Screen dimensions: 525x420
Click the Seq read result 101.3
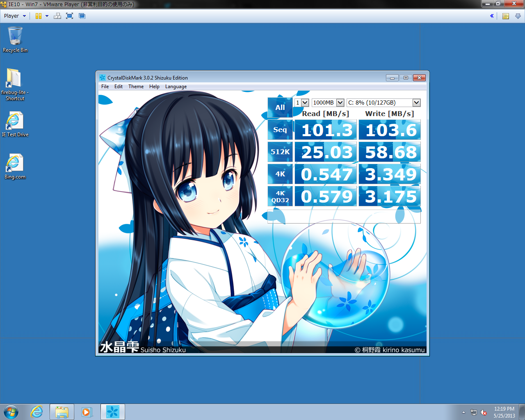click(x=326, y=130)
